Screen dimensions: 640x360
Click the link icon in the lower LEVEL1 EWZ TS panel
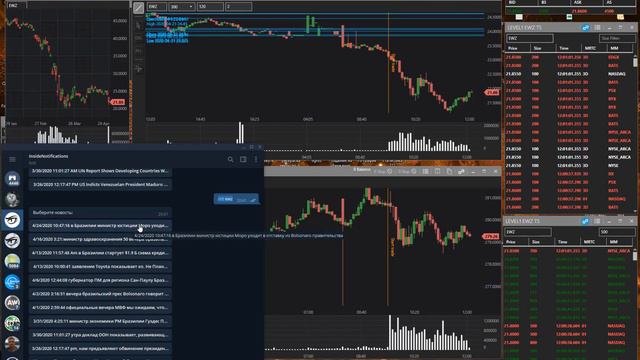tap(585, 221)
